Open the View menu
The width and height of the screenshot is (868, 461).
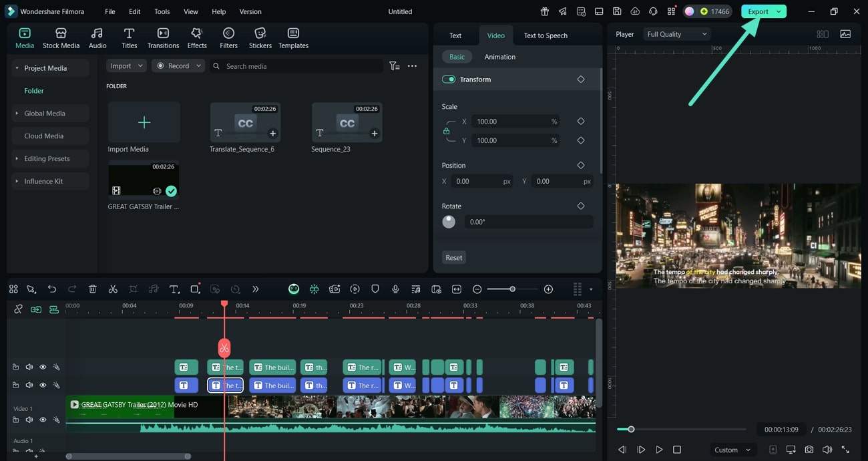[191, 11]
